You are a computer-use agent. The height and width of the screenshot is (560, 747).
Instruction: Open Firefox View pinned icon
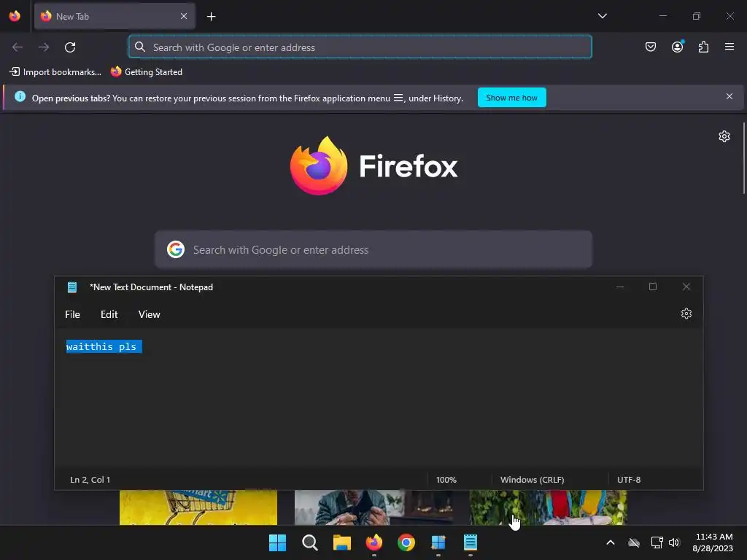coord(15,16)
